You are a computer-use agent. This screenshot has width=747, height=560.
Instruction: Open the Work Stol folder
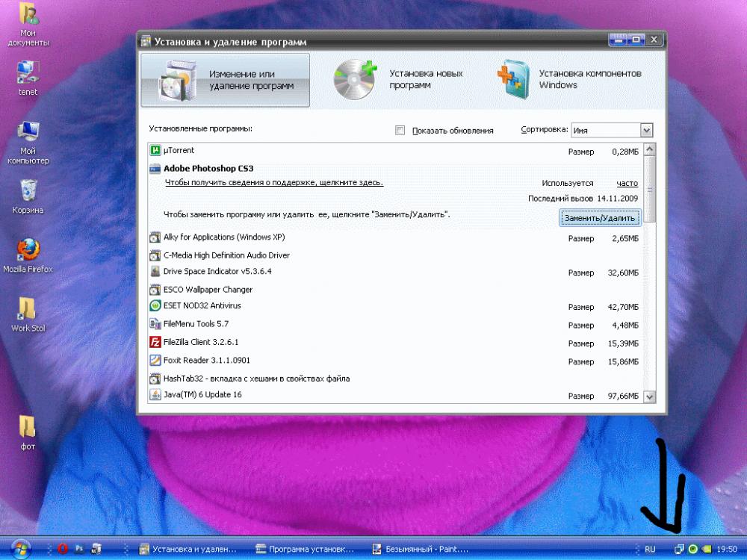click(28, 314)
